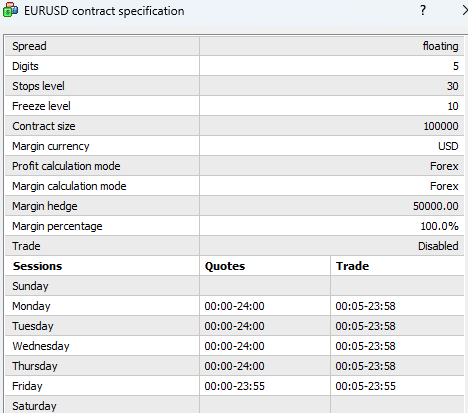Select the Trade row label above Sessions

click(x=26, y=246)
